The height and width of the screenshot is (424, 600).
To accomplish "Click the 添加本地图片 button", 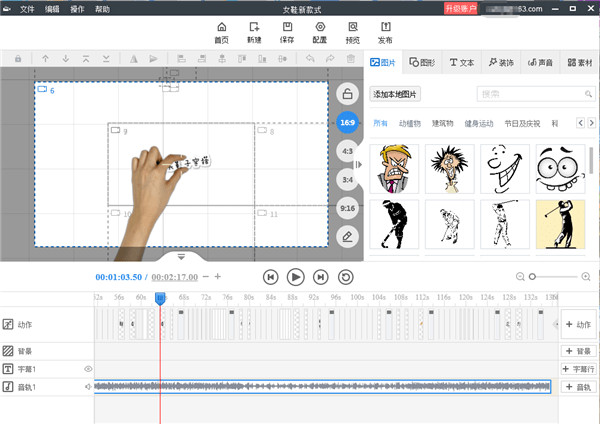I will 396,94.
